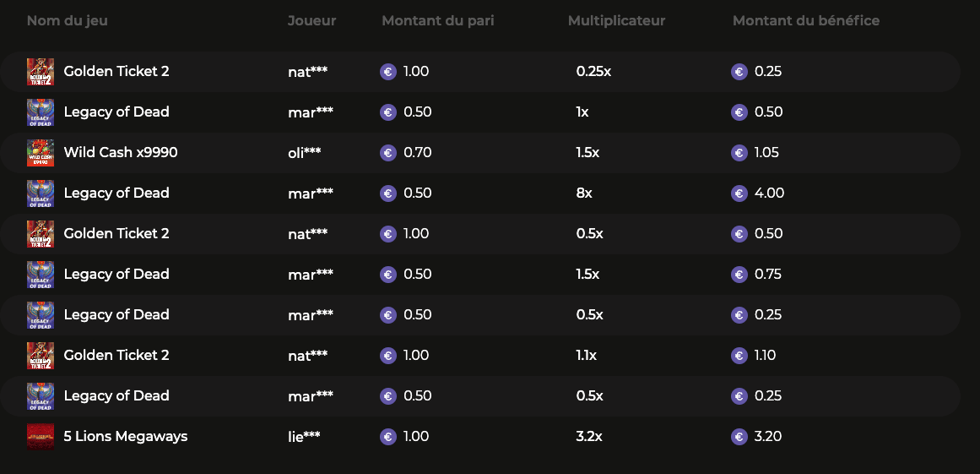Viewport: 980px width, 474px height.
Task: Sort by the Nom du jeu column header
Action: [68, 20]
